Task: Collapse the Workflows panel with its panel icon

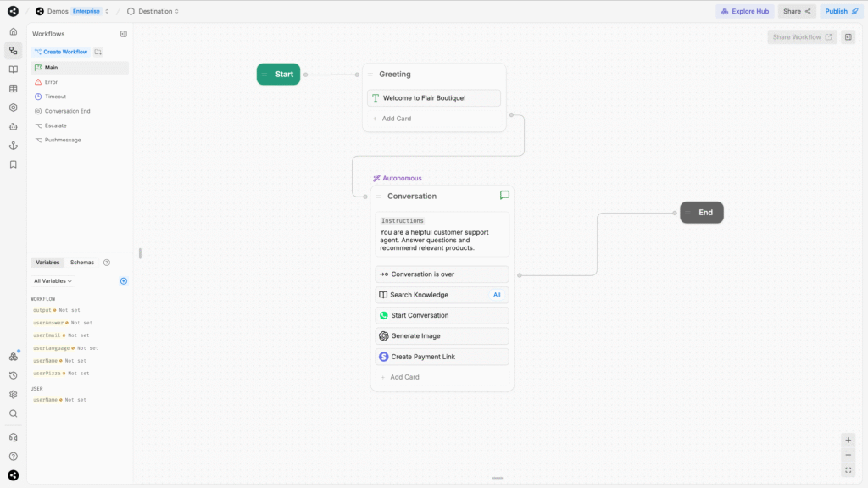Action: 124,34
